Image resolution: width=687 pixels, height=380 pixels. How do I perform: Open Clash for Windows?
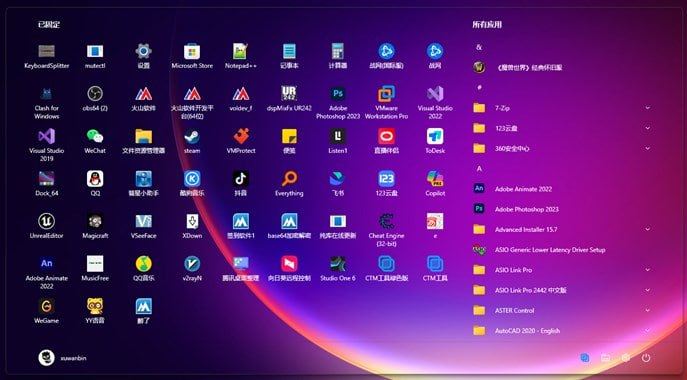46,103
